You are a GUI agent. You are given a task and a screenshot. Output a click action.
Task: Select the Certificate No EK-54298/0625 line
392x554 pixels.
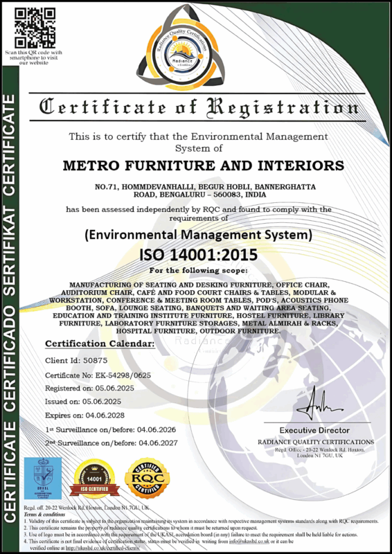[x=98, y=375]
